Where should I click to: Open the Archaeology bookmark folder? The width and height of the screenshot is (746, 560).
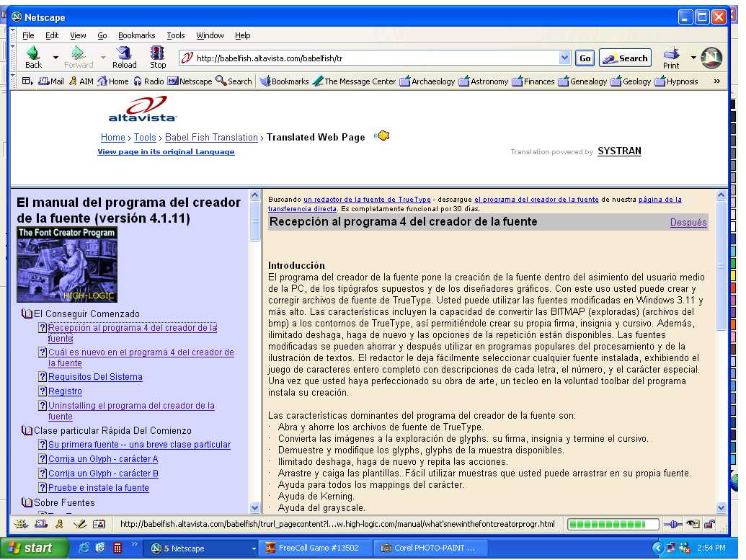click(x=427, y=81)
